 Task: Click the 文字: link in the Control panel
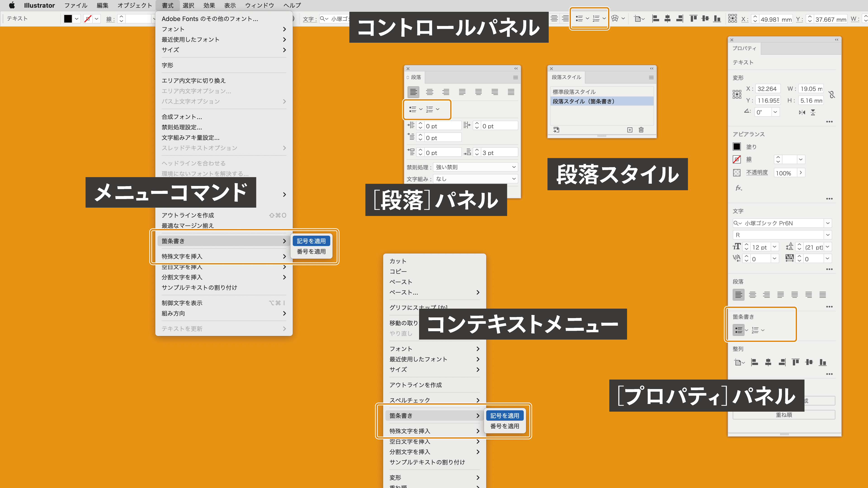[x=309, y=19]
